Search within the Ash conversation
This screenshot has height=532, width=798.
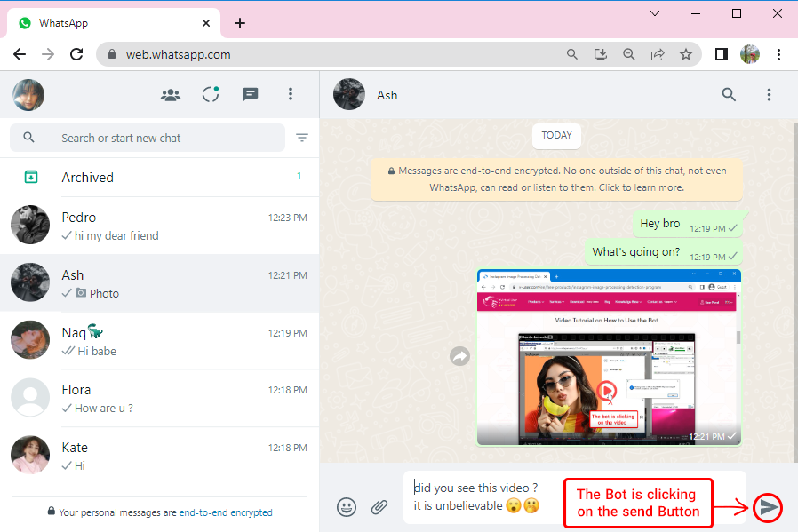pos(729,95)
